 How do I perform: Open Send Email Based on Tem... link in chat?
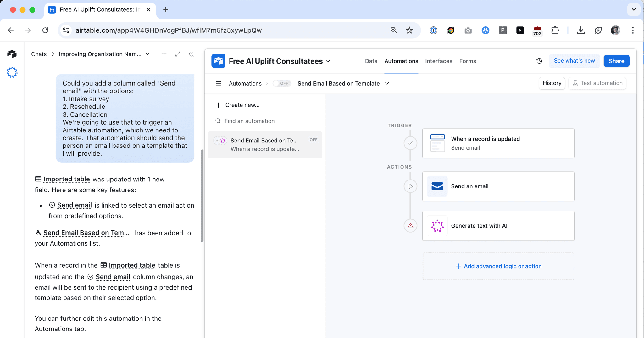point(86,233)
